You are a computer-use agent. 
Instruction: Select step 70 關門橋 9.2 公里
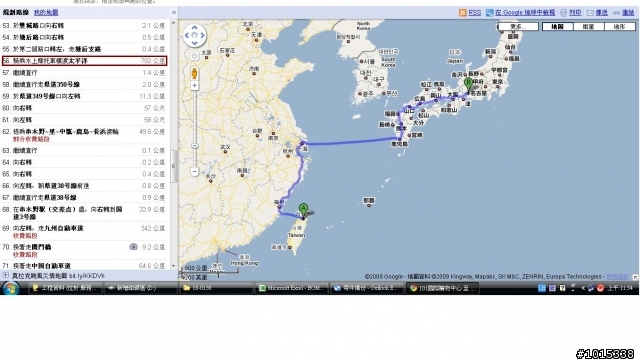coord(84,250)
